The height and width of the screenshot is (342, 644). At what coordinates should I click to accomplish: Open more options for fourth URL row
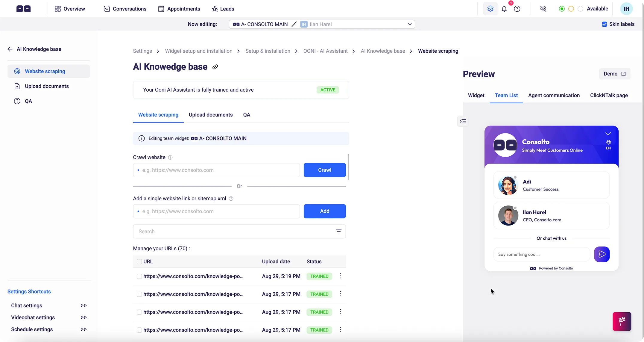point(340,330)
